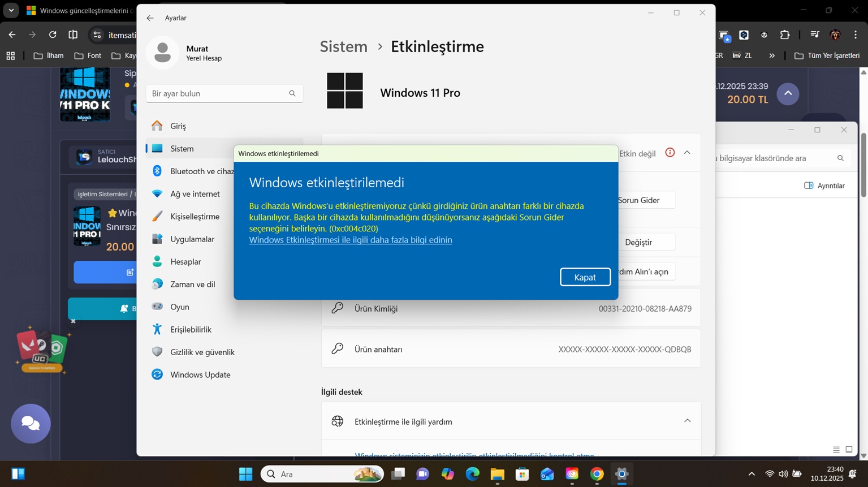868x487 pixels.
Task: Click the Değiştir product key button
Action: click(638, 242)
